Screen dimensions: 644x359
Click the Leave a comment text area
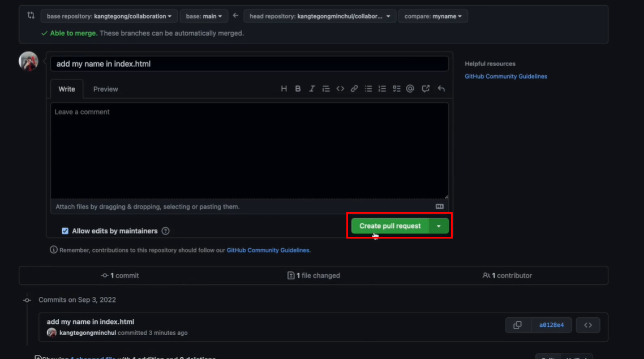pyautogui.click(x=250, y=150)
